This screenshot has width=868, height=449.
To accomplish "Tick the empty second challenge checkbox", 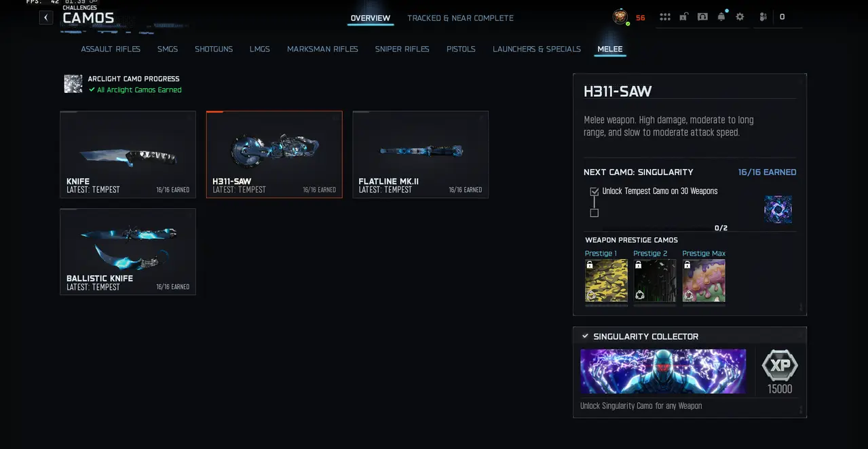I will coord(595,213).
